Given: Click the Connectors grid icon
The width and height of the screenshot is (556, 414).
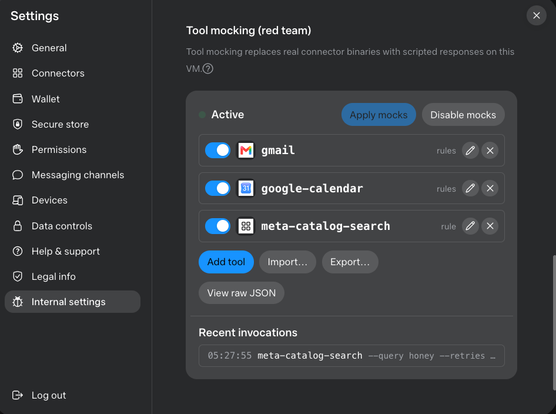Looking at the screenshot, I should tap(17, 73).
